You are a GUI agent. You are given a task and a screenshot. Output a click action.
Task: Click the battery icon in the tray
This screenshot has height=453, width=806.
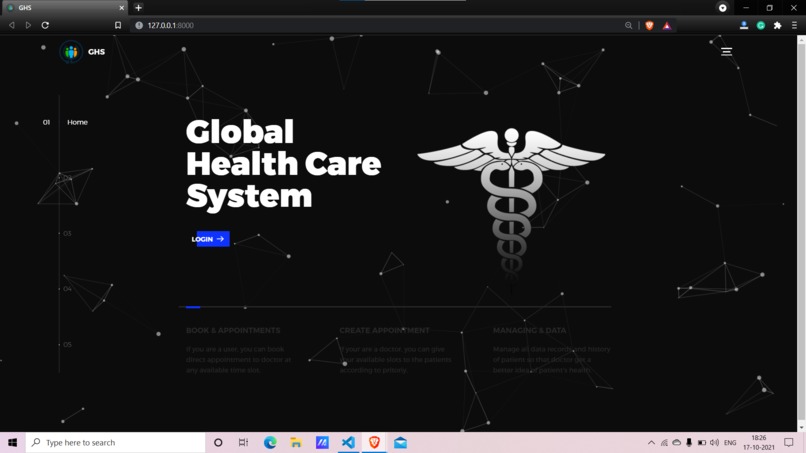[x=701, y=443]
